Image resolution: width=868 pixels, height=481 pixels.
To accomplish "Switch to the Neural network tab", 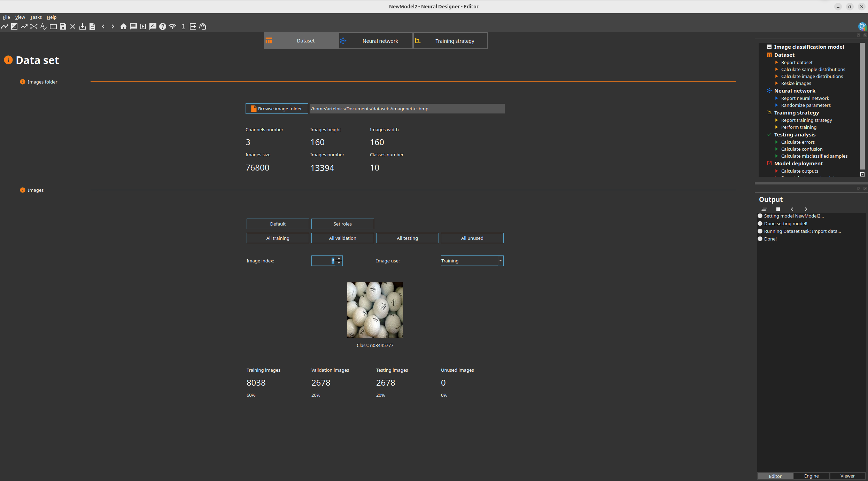I will click(376, 41).
